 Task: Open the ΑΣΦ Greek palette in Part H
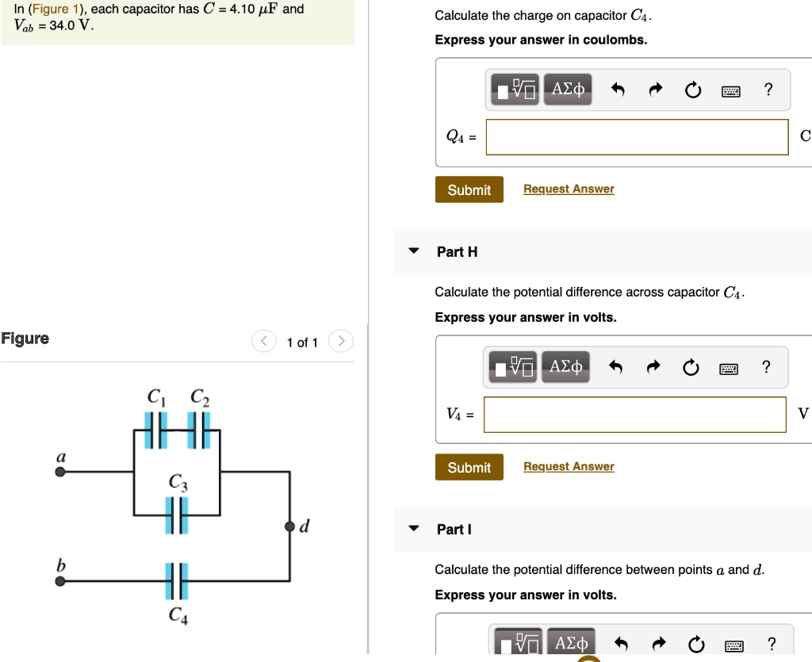(565, 366)
